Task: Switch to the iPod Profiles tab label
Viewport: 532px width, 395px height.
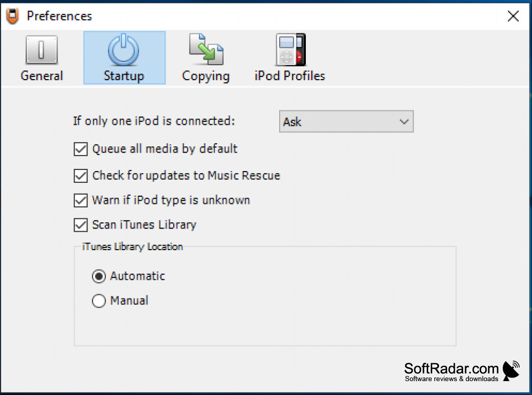Action: click(x=290, y=76)
